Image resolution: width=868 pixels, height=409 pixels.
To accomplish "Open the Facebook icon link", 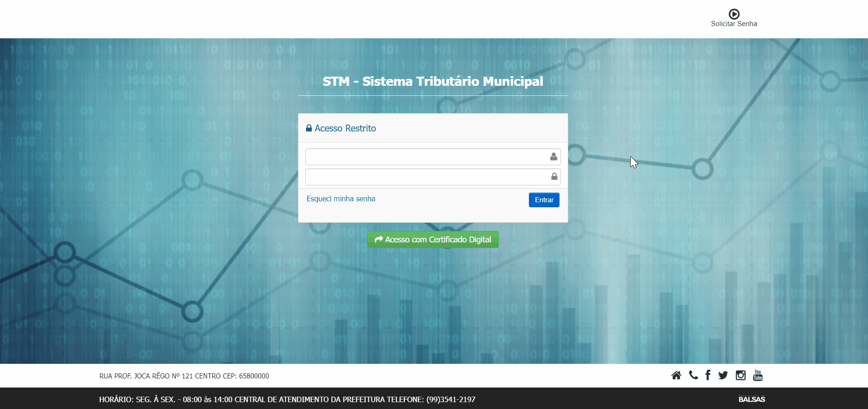I will tap(708, 375).
